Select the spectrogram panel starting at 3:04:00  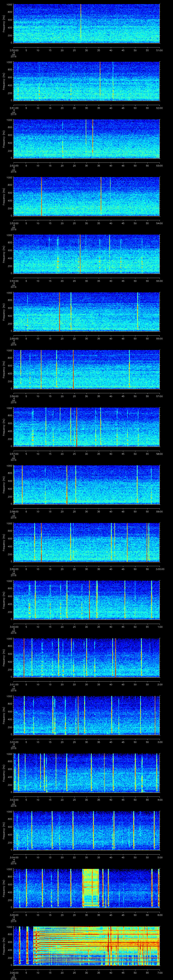[x=87, y=831]
